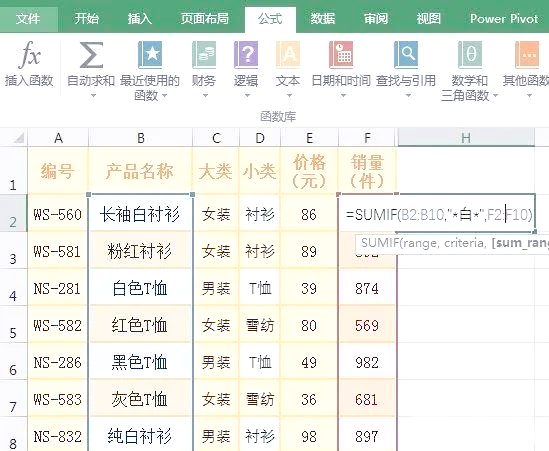Select column E header
The image size is (549, 451).
[310, 138]
